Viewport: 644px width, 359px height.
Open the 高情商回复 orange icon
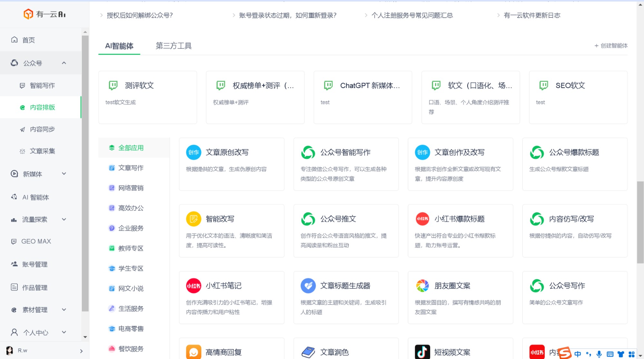click(x=193, y=352)
